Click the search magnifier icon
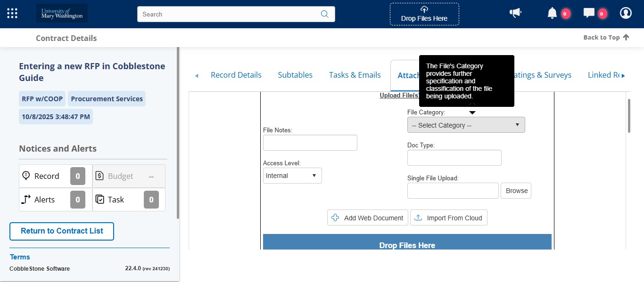This screenshot has width=644, height=282. (x=324, y=14)
